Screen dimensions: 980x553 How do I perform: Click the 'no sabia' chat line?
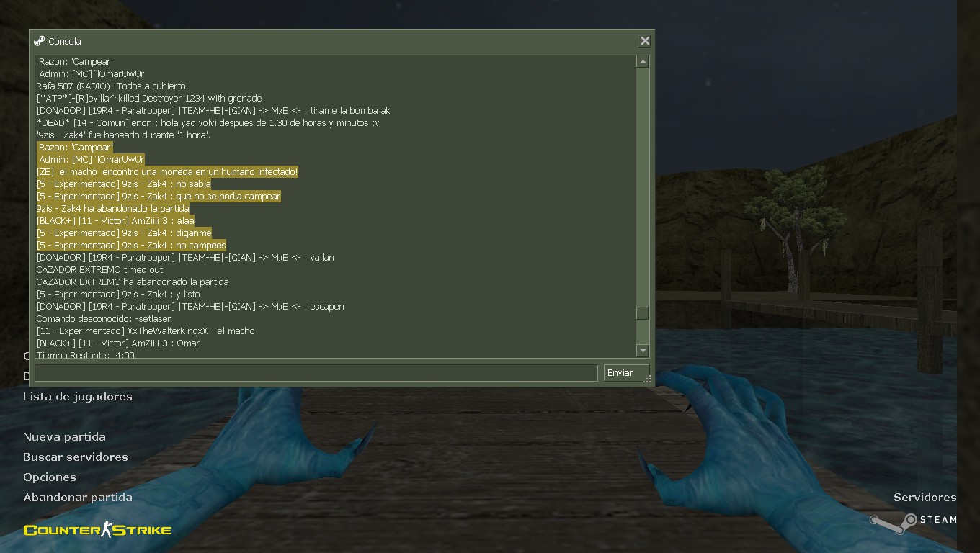point(124,184)
